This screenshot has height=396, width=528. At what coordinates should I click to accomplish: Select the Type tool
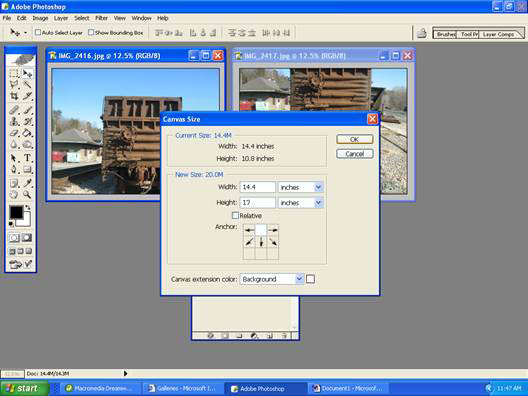coord(27,158)
